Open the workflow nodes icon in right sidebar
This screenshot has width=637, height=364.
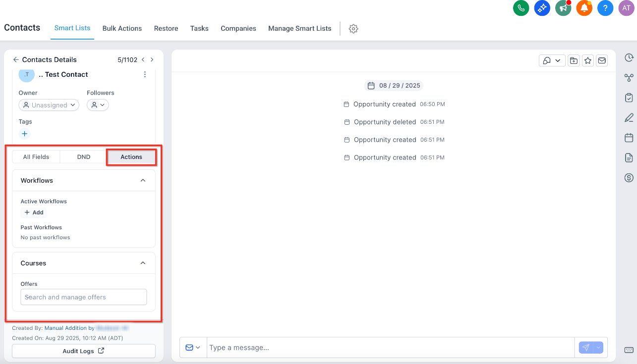tap(629, 78)
